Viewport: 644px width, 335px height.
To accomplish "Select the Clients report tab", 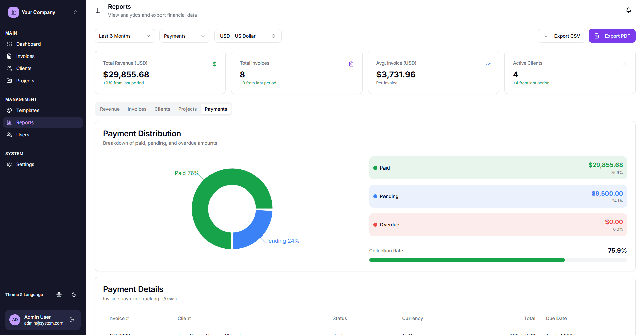I will click(x=162, y=109).
